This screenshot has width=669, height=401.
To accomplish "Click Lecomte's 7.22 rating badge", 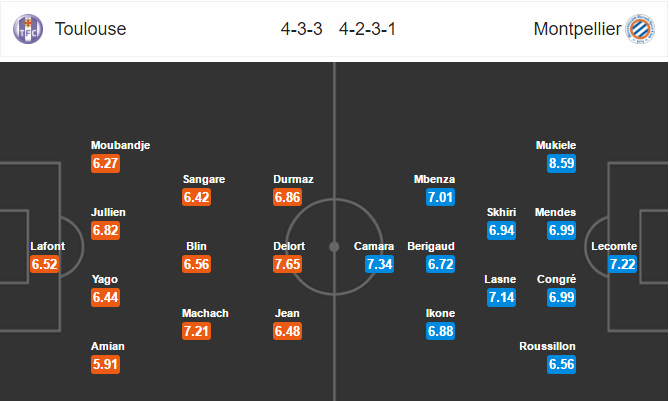I will point(622,264).
